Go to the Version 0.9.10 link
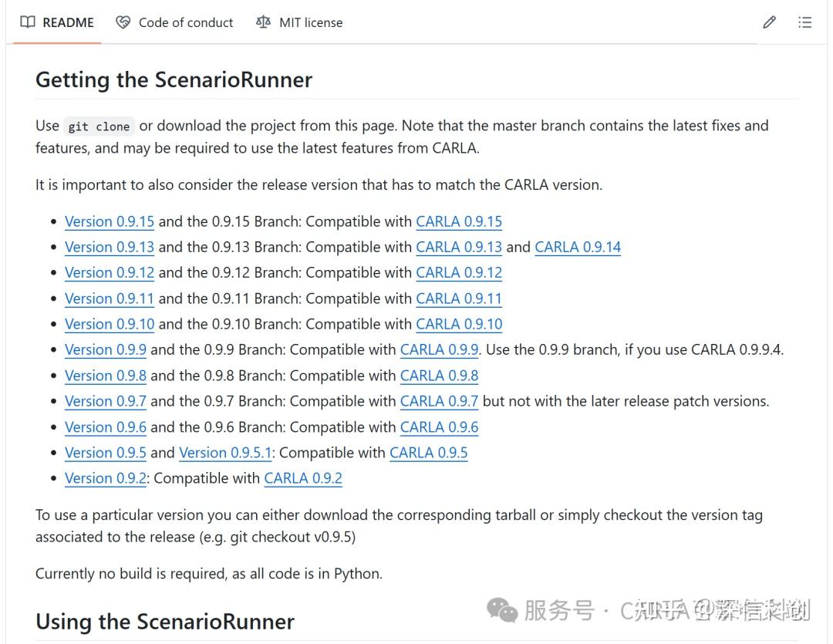The width and height of the screenshot is (833, 644). coord(110,324)
